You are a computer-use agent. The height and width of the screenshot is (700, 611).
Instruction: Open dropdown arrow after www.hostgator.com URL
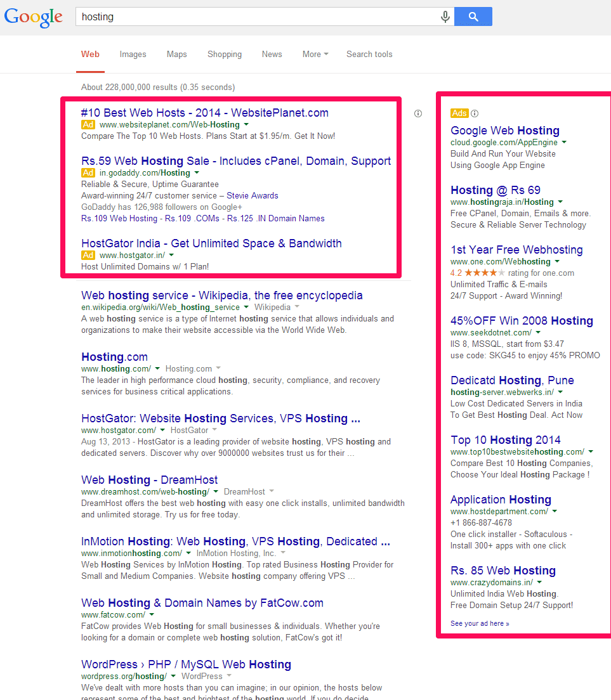(162, 431)
